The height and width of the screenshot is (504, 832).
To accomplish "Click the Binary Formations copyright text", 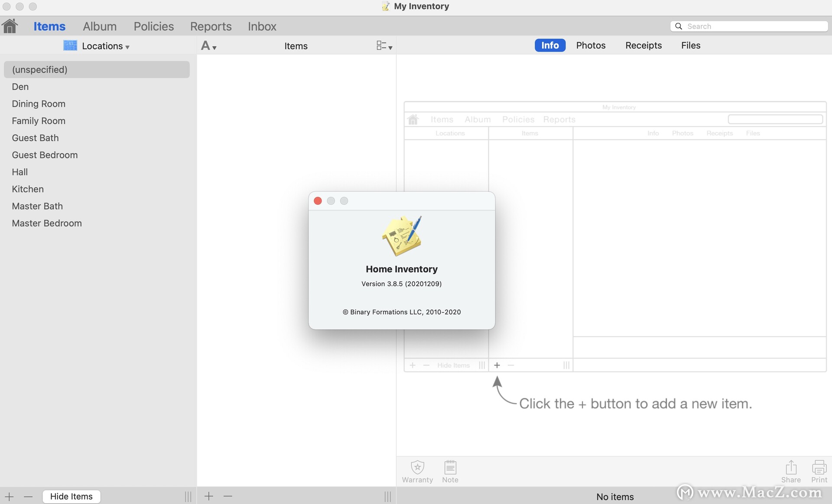I will point(402,312).
